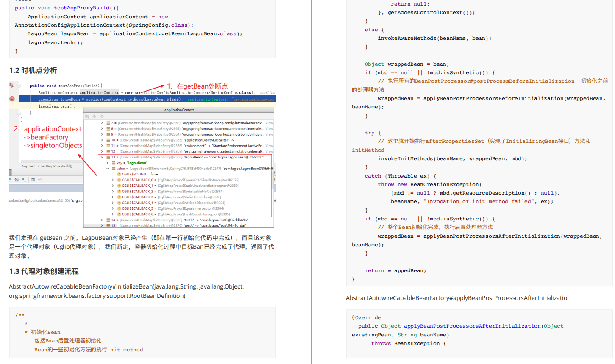
Task: Click CGLIB$CALLBACK_3 StaticDispatcher row text
Action: [172, 197]
